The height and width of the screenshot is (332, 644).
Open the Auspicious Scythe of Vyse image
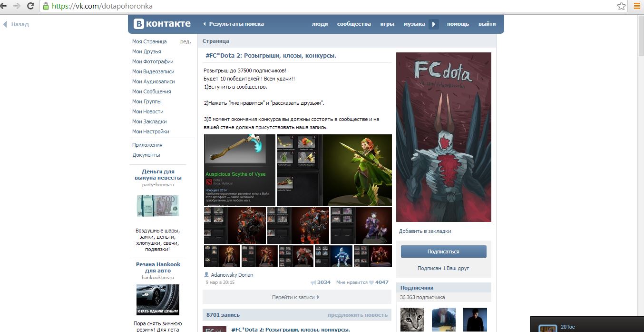(x=240, y=170)
